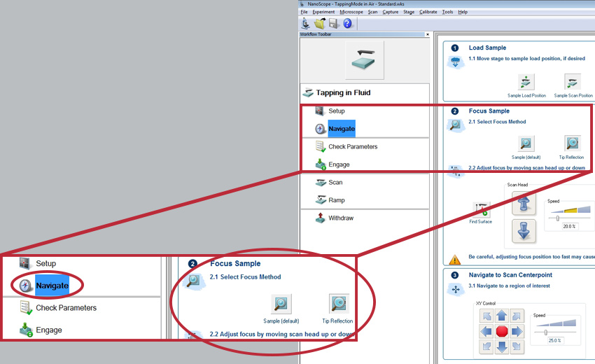Screen dimensions: 595x364
Task: Select the Withdraw workflow step
Action: click(x=340, y=218)
